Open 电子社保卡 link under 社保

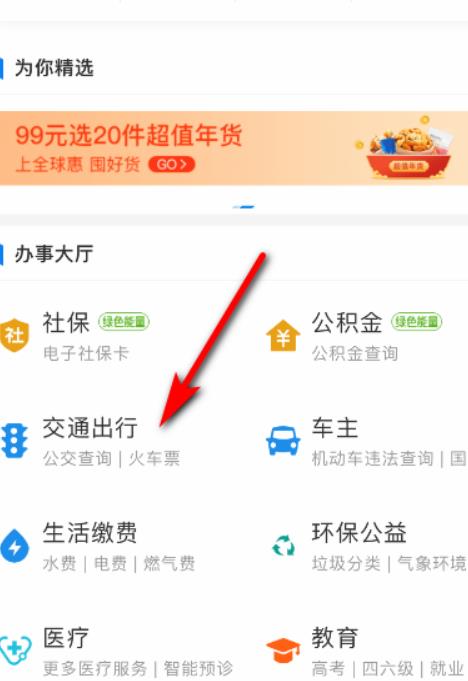click(x=86, y=353)
